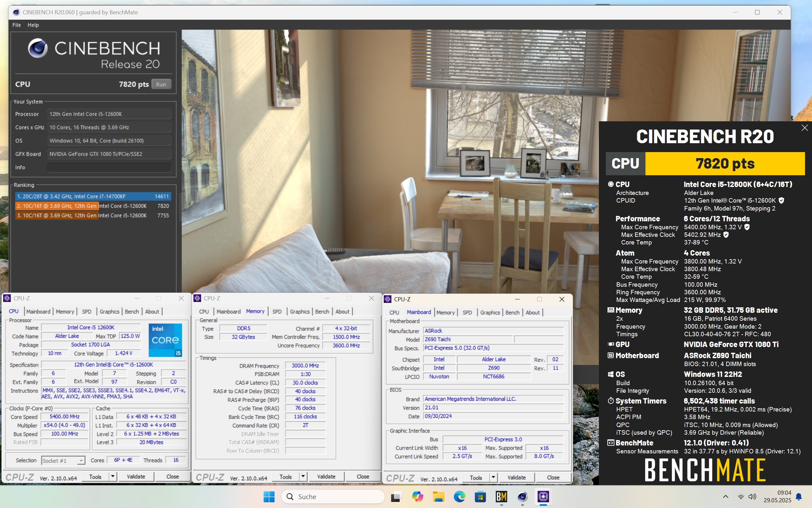Open the notification bell icon
This screenshot has height=508, width=812.
click(799, 497)
